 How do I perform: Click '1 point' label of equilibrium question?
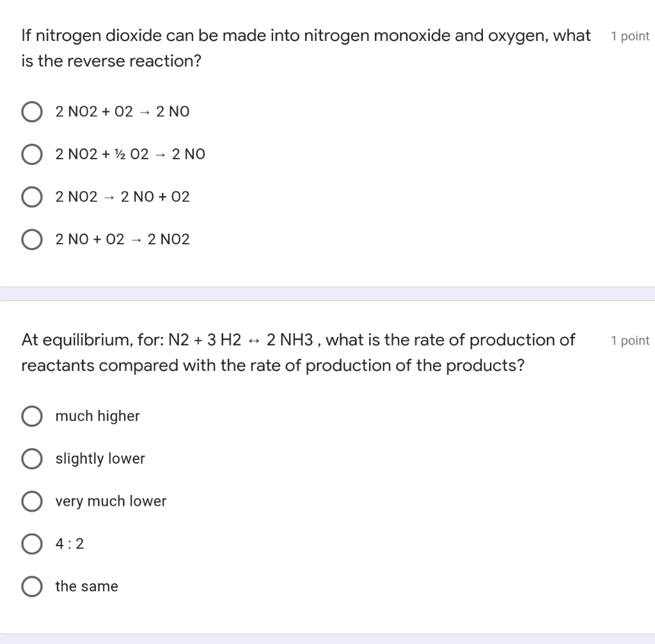coord(629,341)
